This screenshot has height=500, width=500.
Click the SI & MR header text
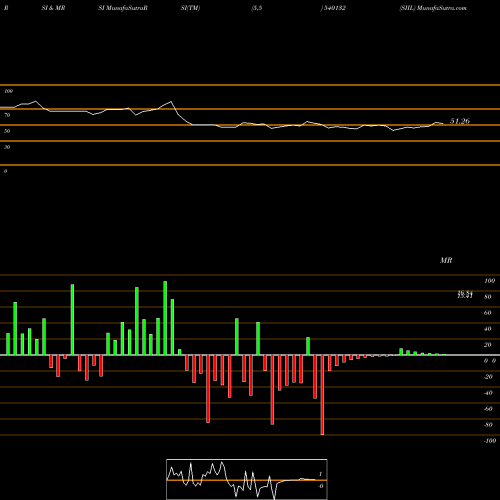click(53, 8)
